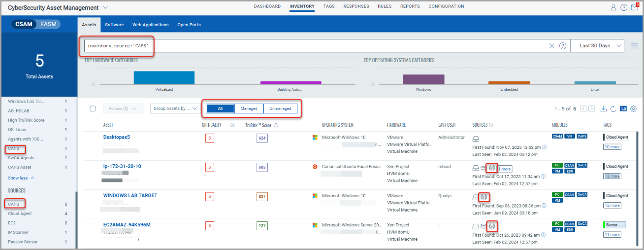Click First Found info icon for Sep 06, 2023

544,205
